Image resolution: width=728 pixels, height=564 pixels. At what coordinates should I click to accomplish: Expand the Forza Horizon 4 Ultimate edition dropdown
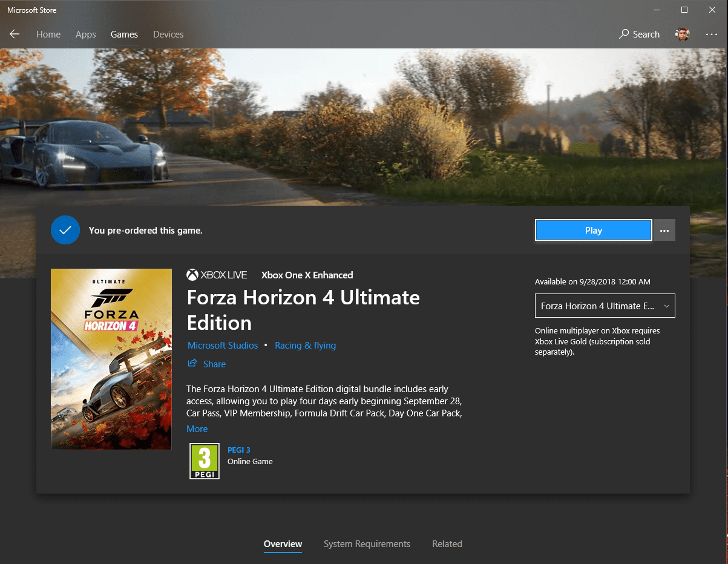[605, 306]
